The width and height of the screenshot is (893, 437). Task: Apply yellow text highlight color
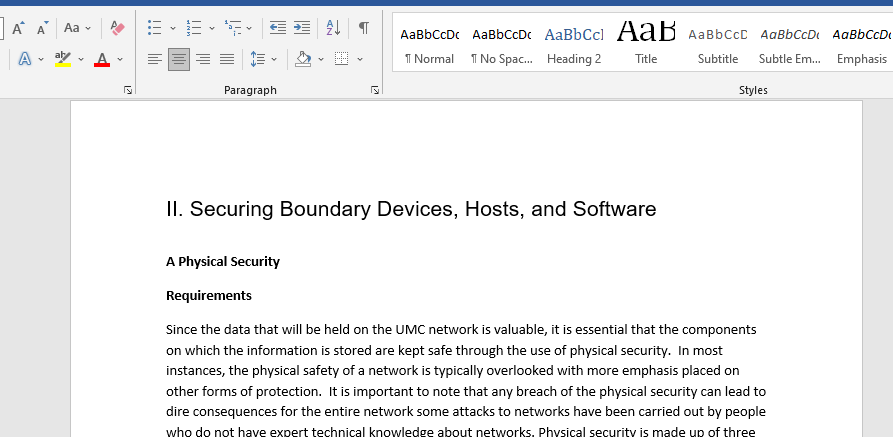63,59
